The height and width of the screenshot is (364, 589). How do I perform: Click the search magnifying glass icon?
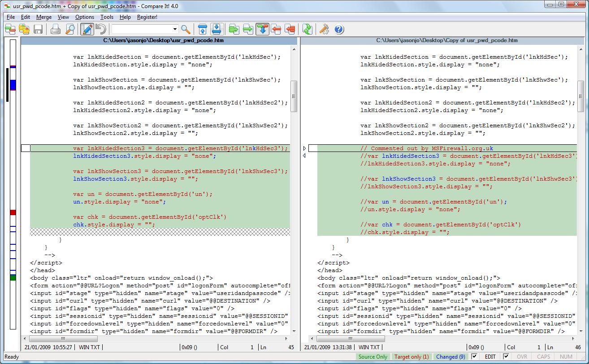pyautogui.click(x=186, y=30)
